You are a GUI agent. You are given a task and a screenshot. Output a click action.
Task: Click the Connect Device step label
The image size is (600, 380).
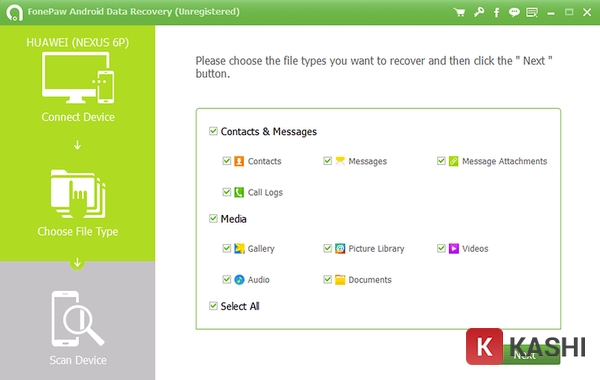coord(78,117)
